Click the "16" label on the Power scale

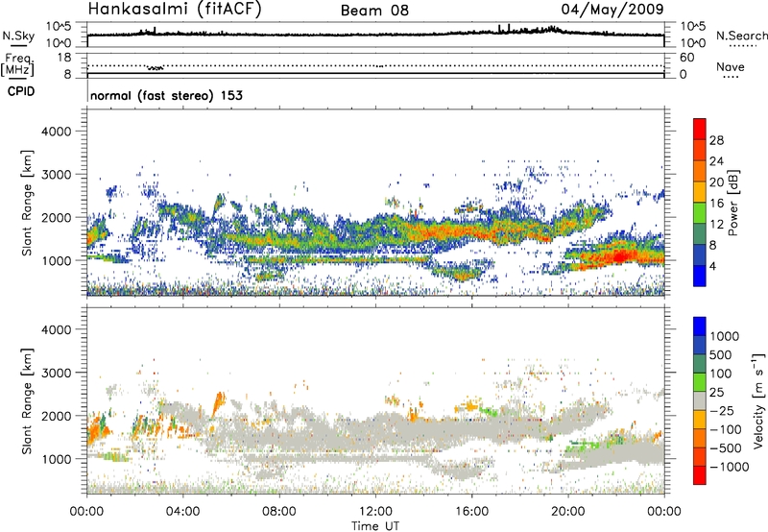point(716,204)
